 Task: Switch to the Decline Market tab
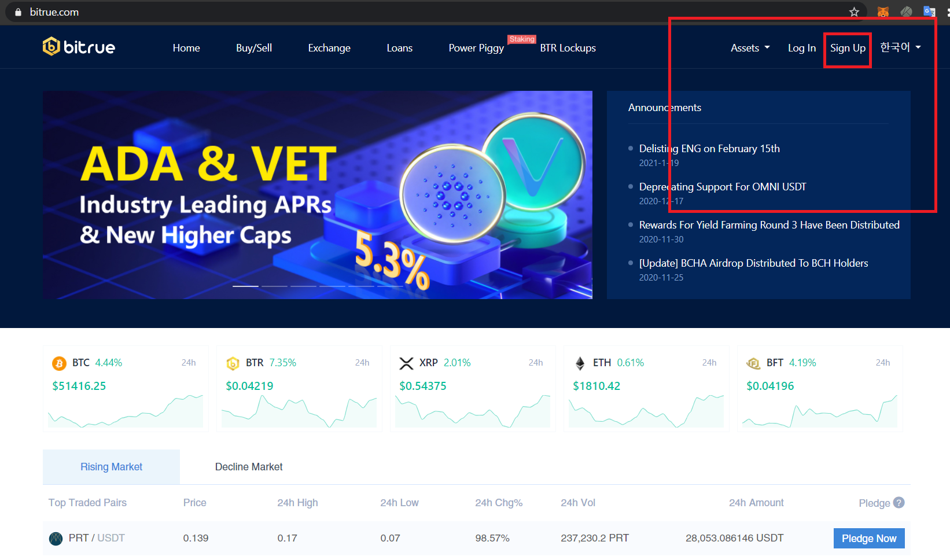[249, 467]
